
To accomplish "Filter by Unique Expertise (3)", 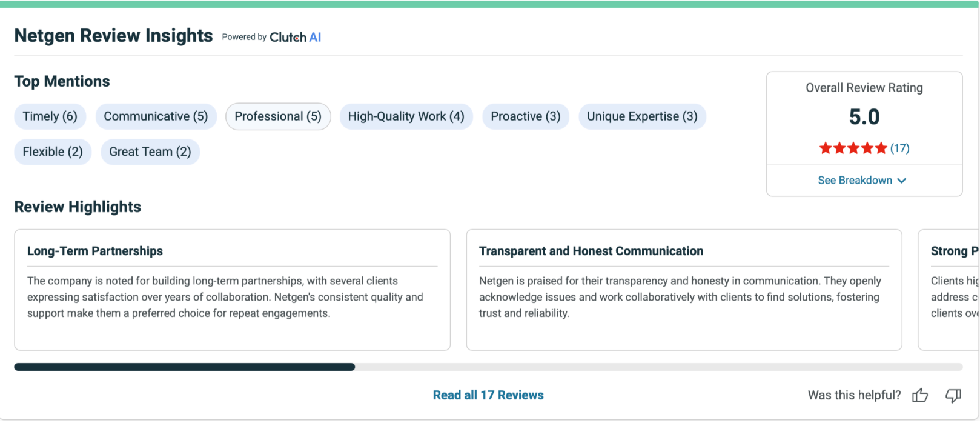I will pyautogui.click(x=642, y=116).
